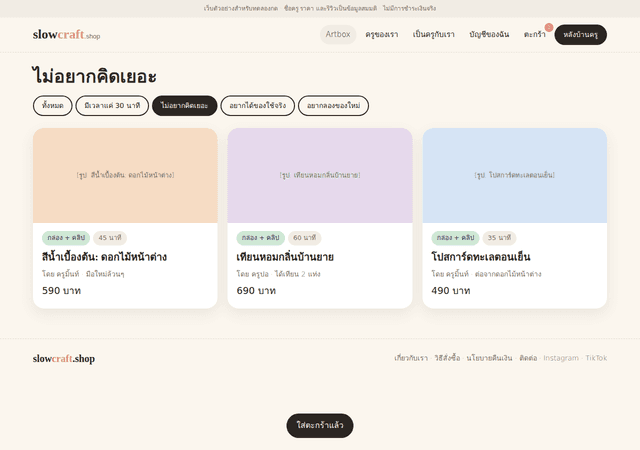Click title สีน้ำเบื้องต้น: ดอกไม้หน้าต่าง

(104, 257)
